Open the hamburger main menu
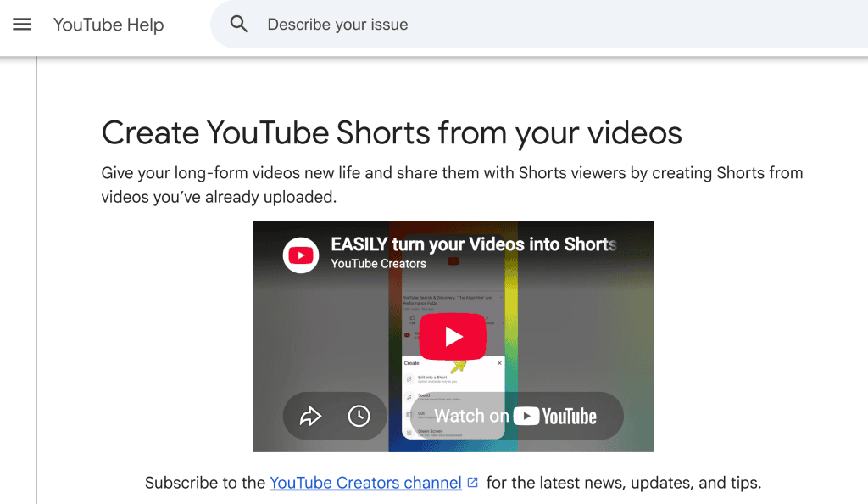868x504 pixels. click(22, 25)
